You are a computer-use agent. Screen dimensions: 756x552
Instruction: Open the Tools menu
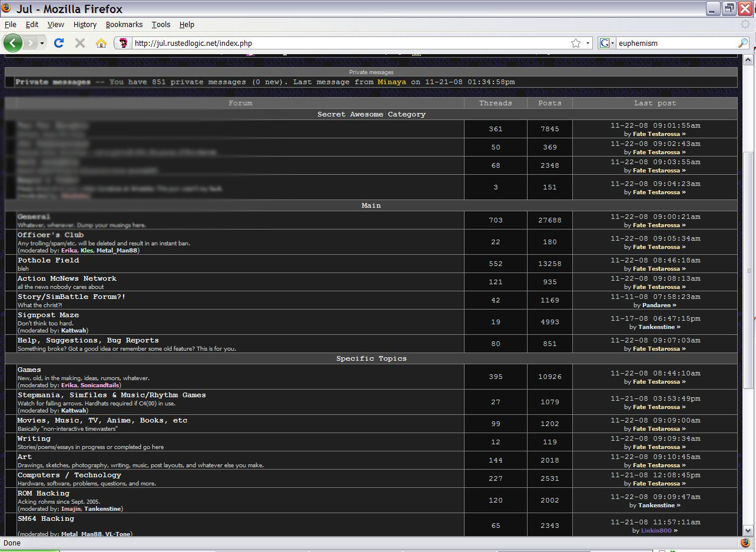click(161, 25)
